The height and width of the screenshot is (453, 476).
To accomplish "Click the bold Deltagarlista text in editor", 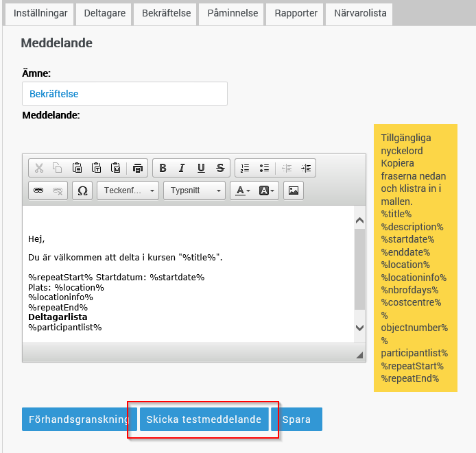I will click(x=58, y=317).
